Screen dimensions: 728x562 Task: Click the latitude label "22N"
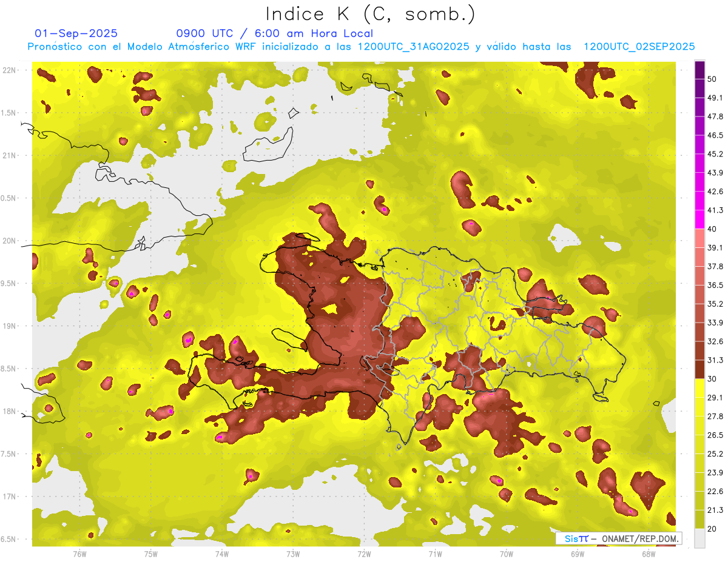click(x=10, y=70)
